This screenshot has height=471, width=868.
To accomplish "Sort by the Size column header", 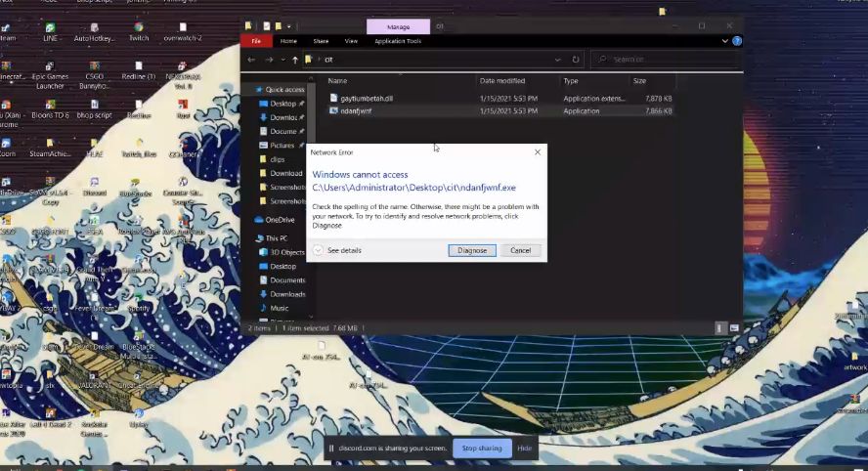I will pos(639,81).
